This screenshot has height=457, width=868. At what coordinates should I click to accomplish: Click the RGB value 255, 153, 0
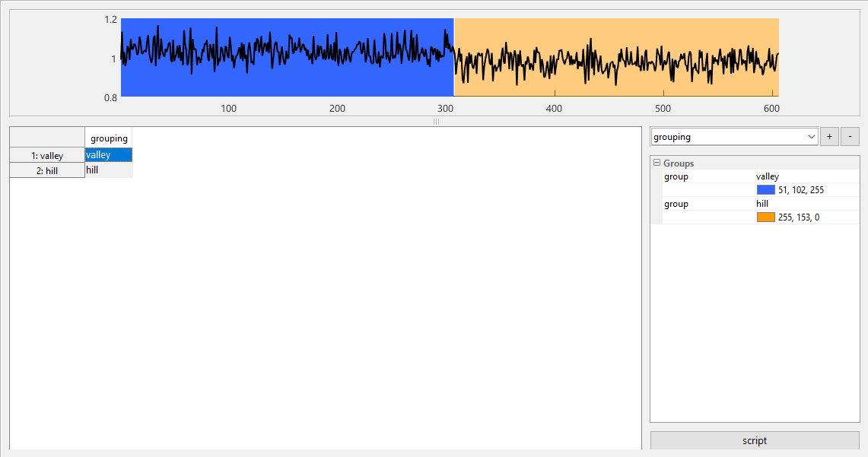click(799, 217)
